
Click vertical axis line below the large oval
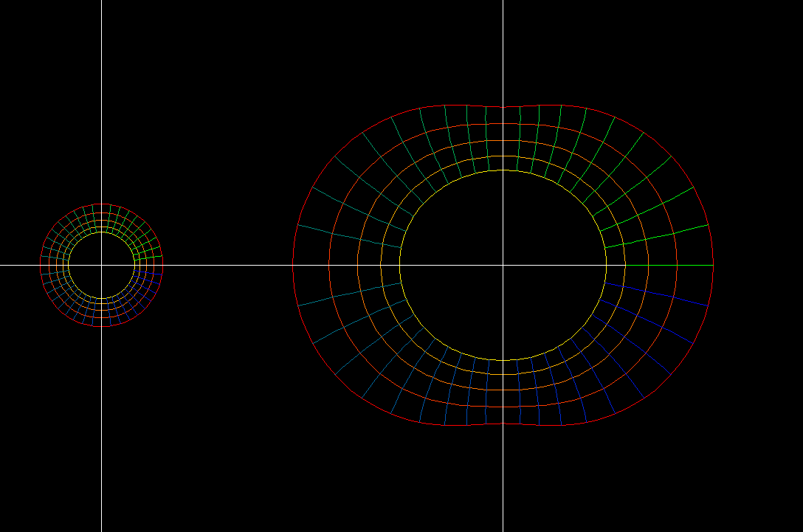[x=503, y=480]
